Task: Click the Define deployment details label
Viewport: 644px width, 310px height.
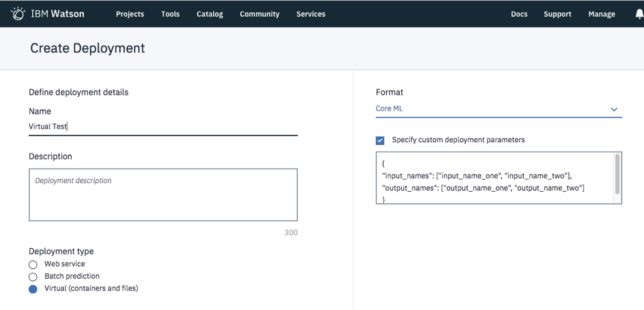Action: point(78,93)
